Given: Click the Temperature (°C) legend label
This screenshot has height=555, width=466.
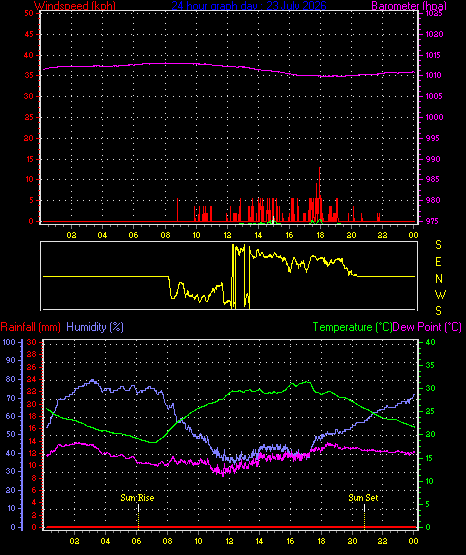Looking at the screenshot, I should pyautogui.click(x=352, y=327).
